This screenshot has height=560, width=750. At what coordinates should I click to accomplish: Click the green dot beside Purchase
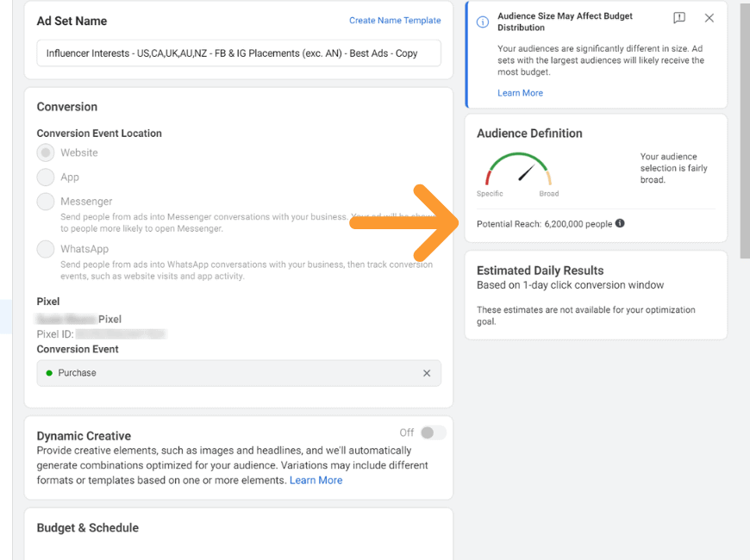coord(49,373)
